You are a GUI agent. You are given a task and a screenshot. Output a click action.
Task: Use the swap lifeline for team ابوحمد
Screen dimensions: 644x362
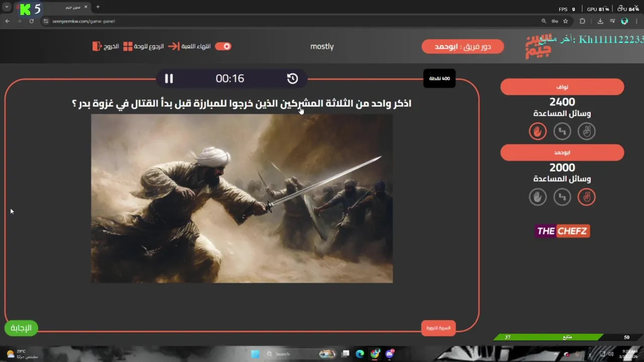tap(562, 197)
